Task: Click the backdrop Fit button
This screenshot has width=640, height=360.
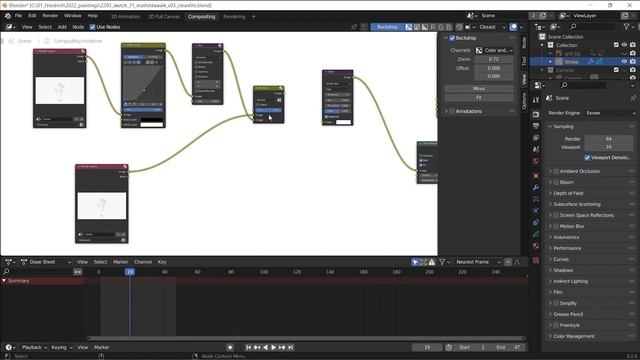Action: (479, 98)
